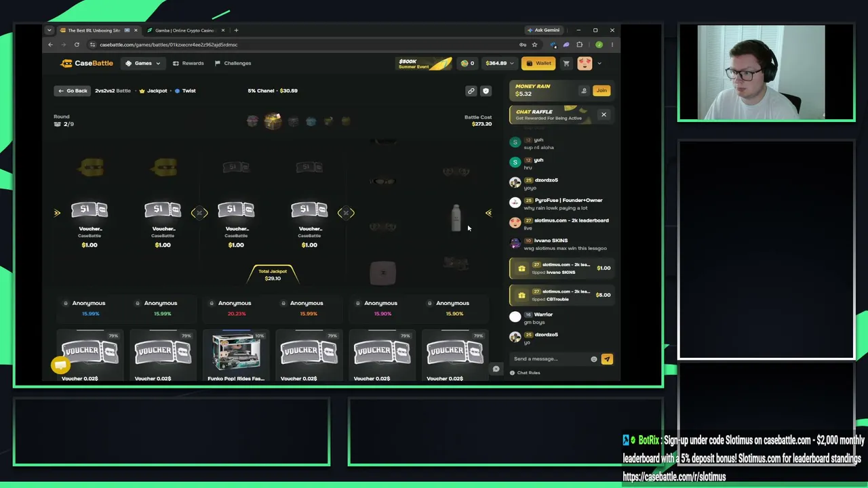Click the $5.00 tip gift icon
Image resolution: width=868 pixels, height=488 pixels.
pos(521,295)
